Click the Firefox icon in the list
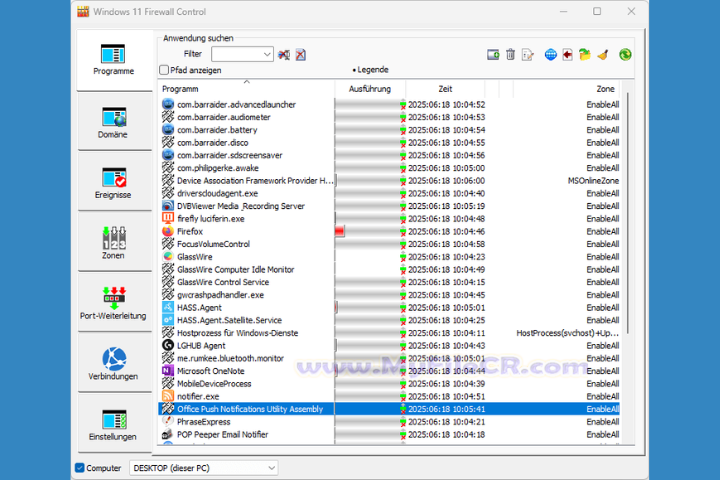720x480 pixels. (x=168, y=231)
